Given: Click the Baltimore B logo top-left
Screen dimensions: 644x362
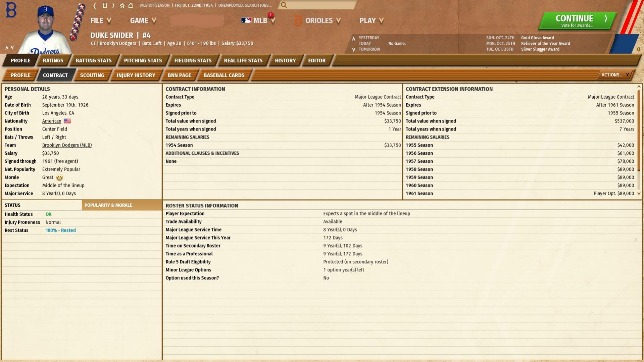Looking at the screenshot, I should (11, 10).
